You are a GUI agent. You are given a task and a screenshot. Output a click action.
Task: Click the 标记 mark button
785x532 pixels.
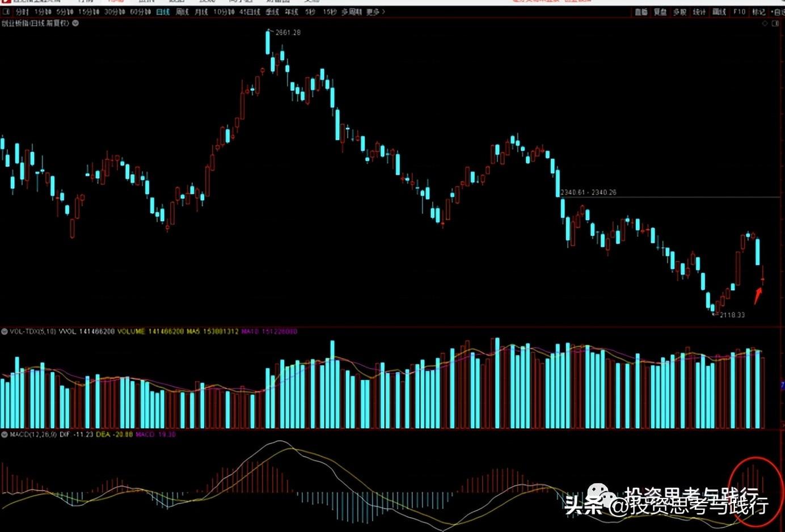tap(758, 12)
